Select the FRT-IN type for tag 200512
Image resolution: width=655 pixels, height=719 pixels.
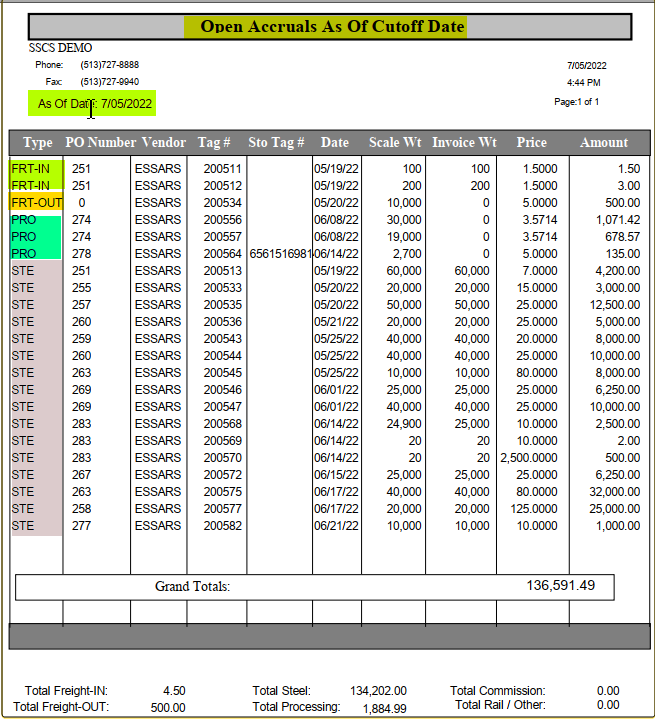coord(30,186)
